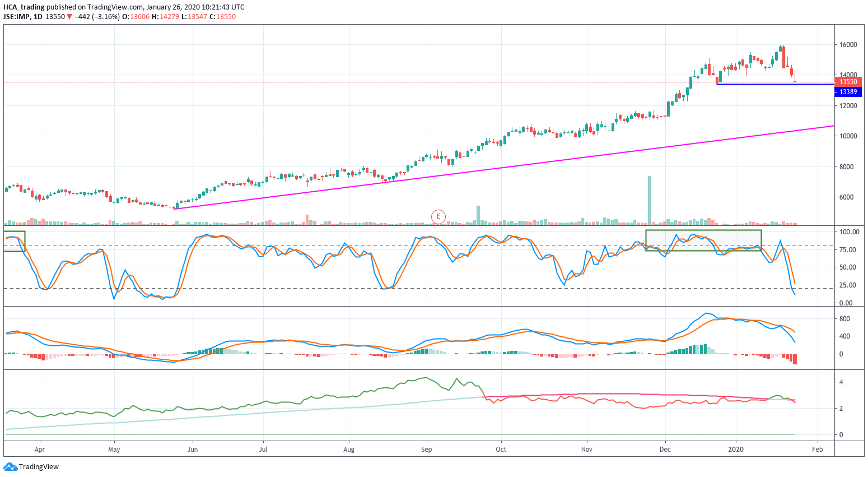Click the Sep label on time axis
This screenshot has width=868, height=477.
click(x=427, y=450)
